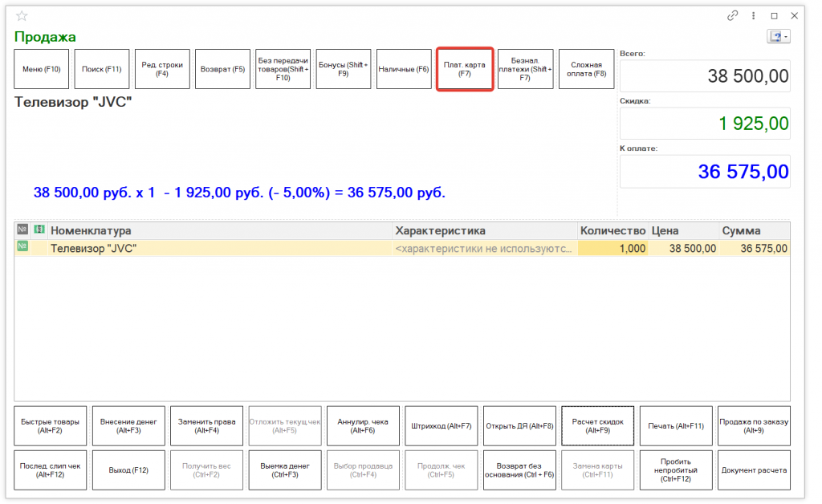Add this window to favorites with the star
The image size is (822, 504).
22,16
